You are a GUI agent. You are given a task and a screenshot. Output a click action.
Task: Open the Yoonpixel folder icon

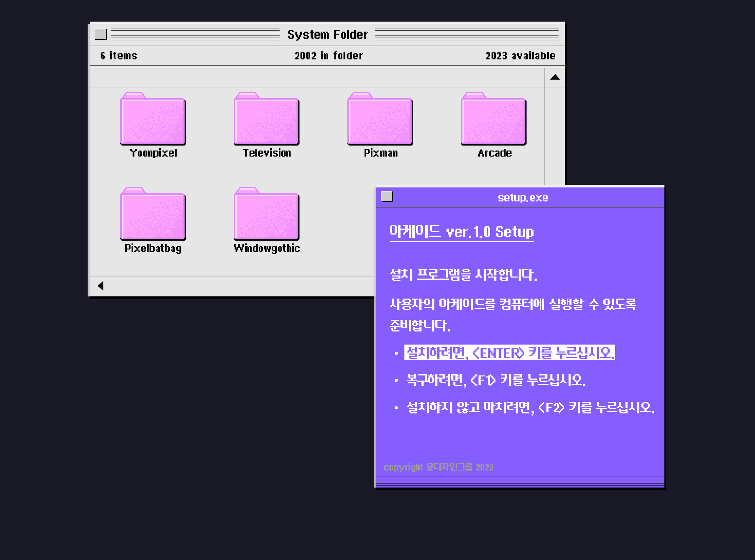tap(153, 118)
